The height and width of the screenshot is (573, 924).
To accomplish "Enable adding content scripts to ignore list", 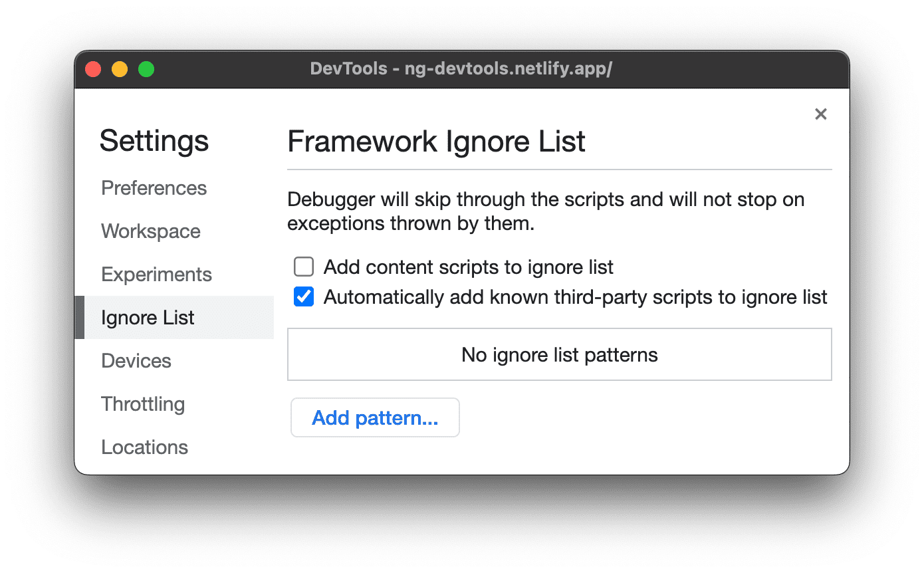I will coord(303,266).
